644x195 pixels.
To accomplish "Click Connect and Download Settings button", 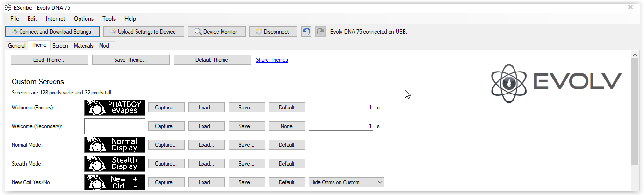I will pyautogui.click(x=52, y=32).
